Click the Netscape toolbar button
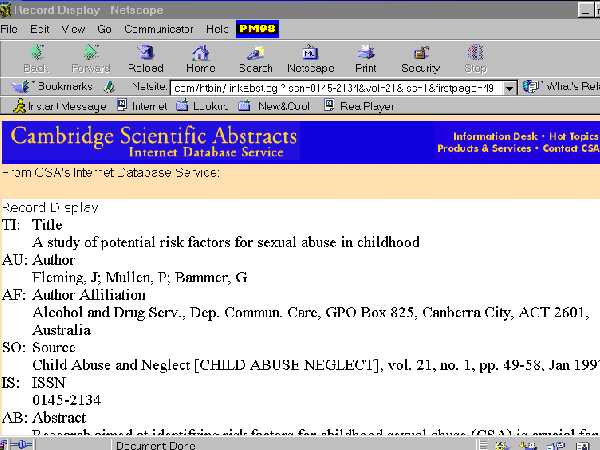600x450 pixels. tap(310, 59)
